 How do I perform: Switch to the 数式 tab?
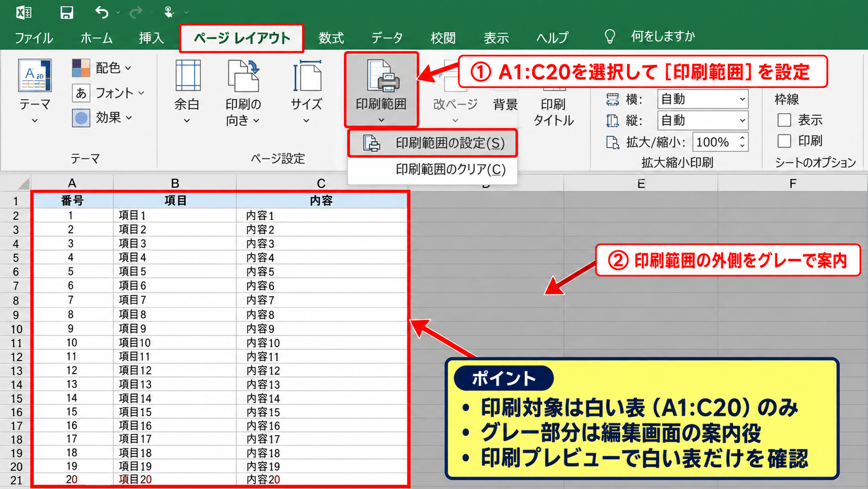pyautogui.click(x=331, y=38)
